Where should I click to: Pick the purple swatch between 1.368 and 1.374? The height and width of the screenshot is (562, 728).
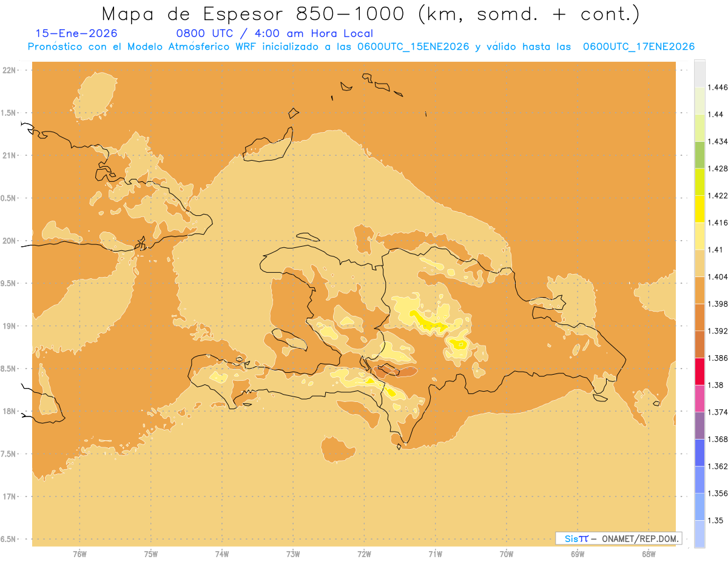(x=699, y=426)
